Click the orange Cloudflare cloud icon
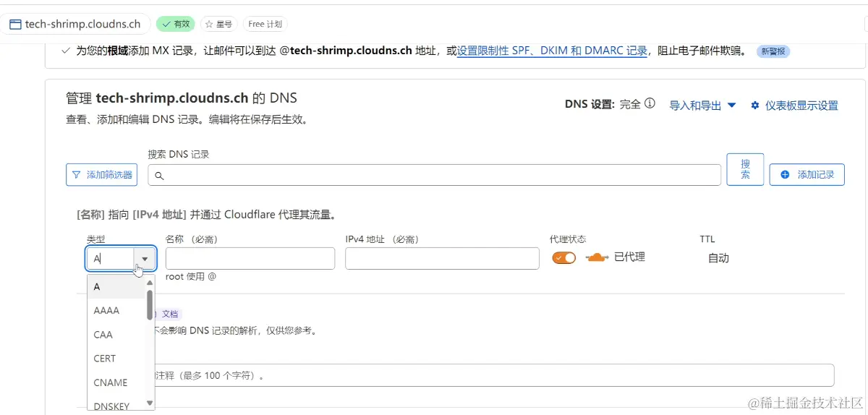Image resolution: width=868 pixels, height=415 pixels. [597, 257]
